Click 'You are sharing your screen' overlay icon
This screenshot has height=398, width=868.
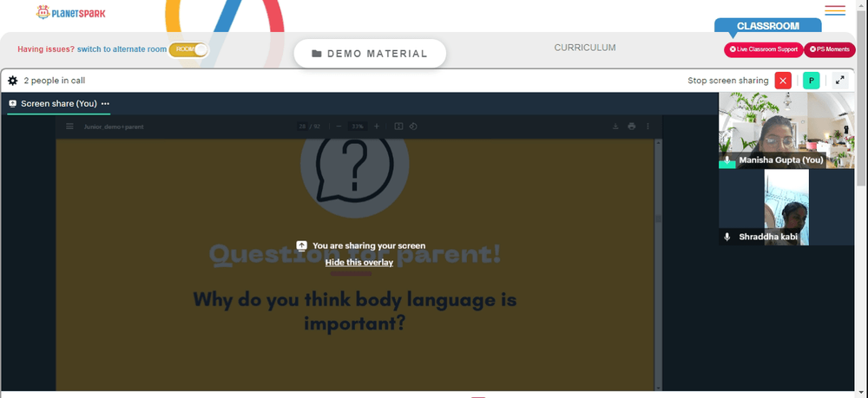point(302,245)
